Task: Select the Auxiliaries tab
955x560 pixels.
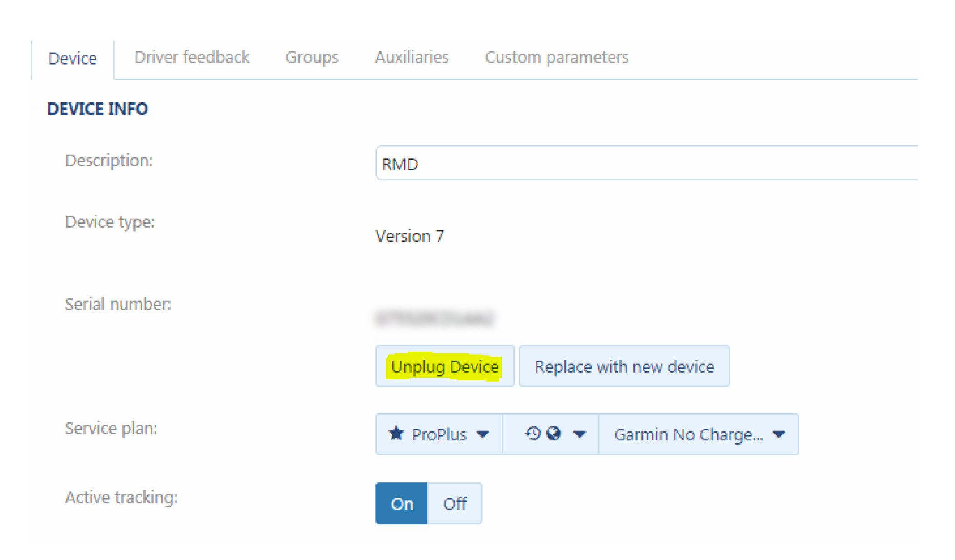Action: point(412,57)
